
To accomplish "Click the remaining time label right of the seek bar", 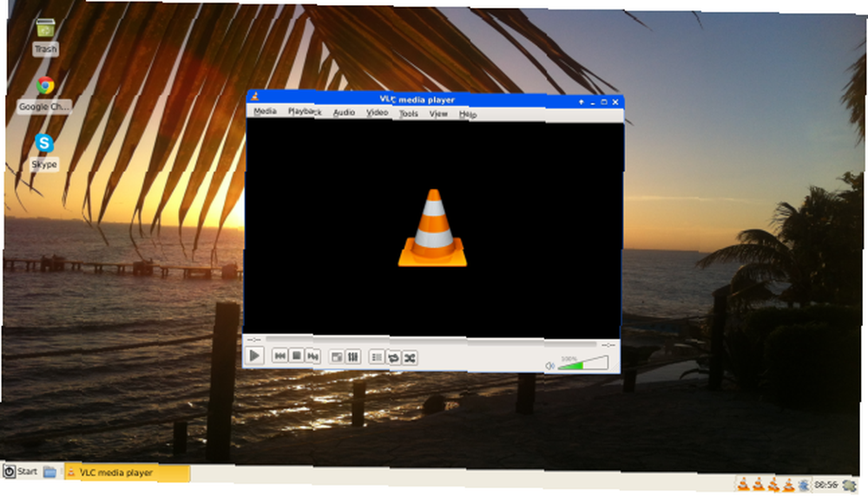I will pyautogui.click(x=608, y=344).
